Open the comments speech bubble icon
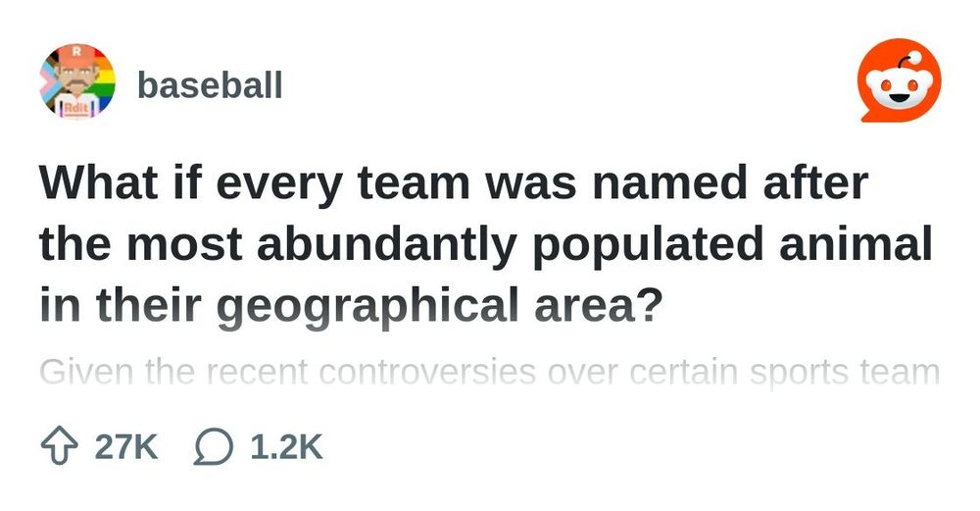 [213, 446]
